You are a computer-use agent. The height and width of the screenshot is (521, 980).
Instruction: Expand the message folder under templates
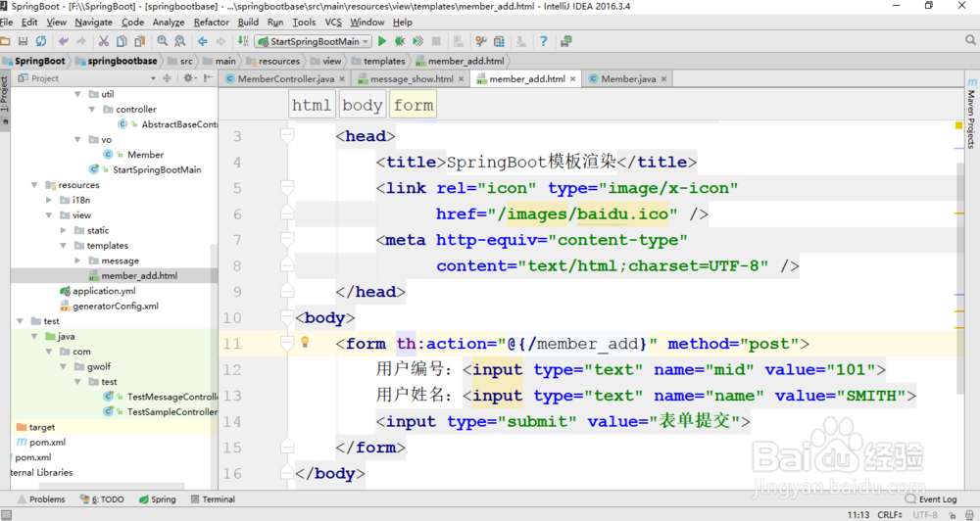77,260
